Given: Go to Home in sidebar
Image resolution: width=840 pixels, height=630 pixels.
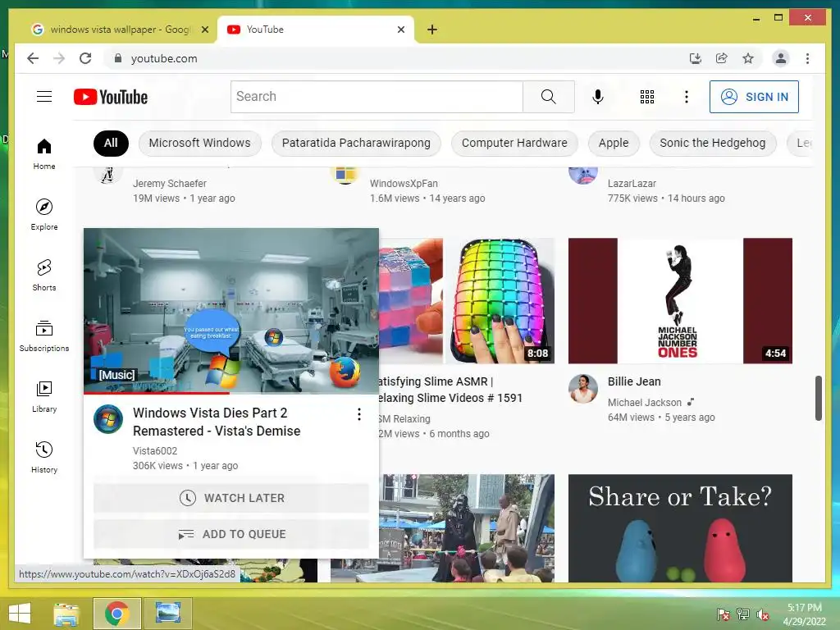Looking at the screenshot, I should point(44,154).
